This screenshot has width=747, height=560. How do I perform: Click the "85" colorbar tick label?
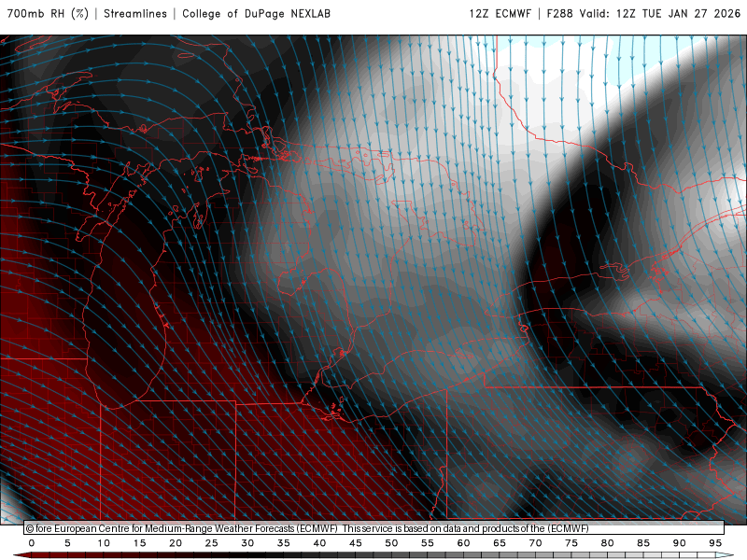coord(643,543)
